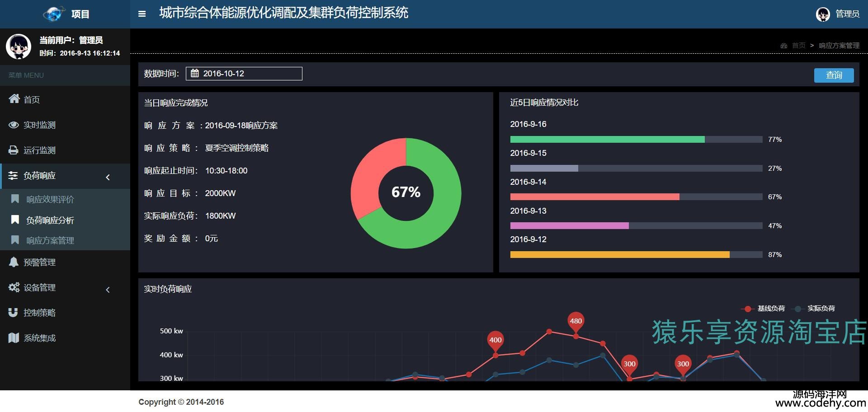Click the 近5日响应情况对比 panel title

[544, 103]
